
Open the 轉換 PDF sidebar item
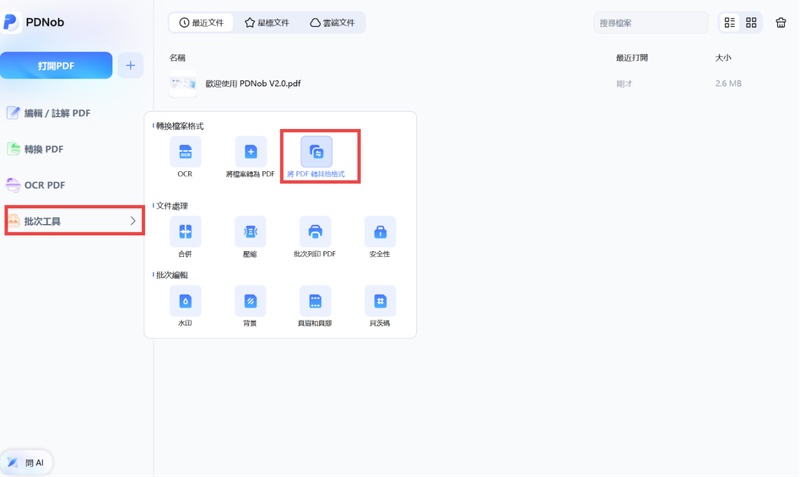pyautogui.click(x=35, y=149)
